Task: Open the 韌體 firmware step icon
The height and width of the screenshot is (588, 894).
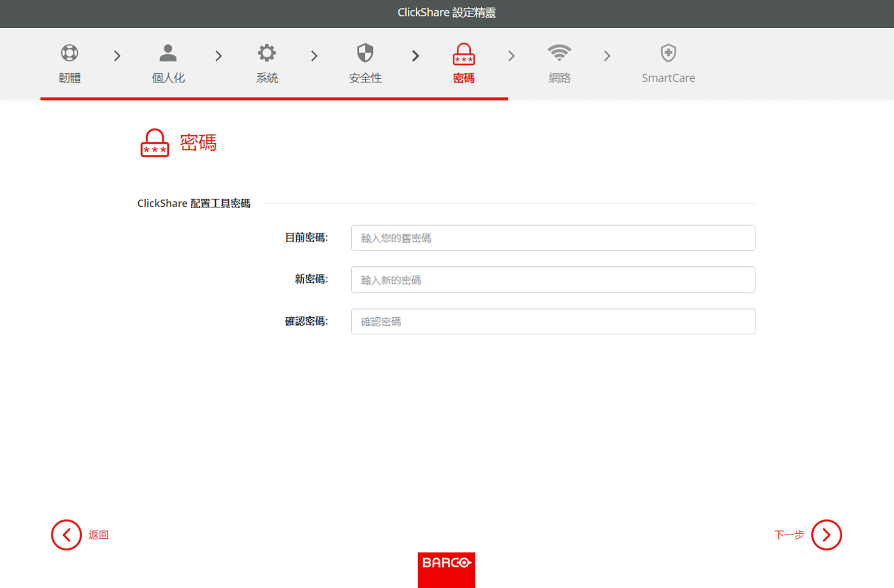Action: pos(70,53)
